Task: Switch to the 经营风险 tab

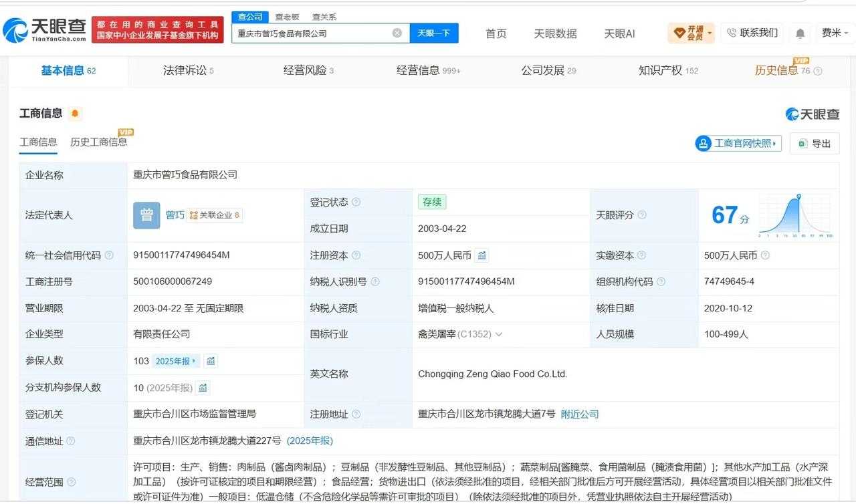Action: click(x=308, y=70)
